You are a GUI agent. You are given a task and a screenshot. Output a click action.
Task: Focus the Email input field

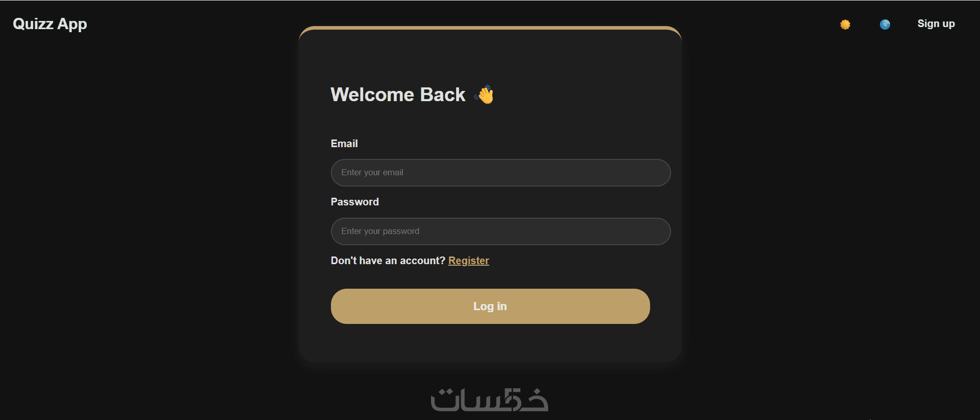pos(500,173)
